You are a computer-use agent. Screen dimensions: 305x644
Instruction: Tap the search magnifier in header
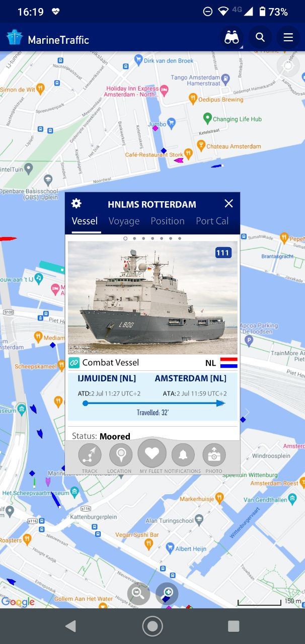[260, 37]
